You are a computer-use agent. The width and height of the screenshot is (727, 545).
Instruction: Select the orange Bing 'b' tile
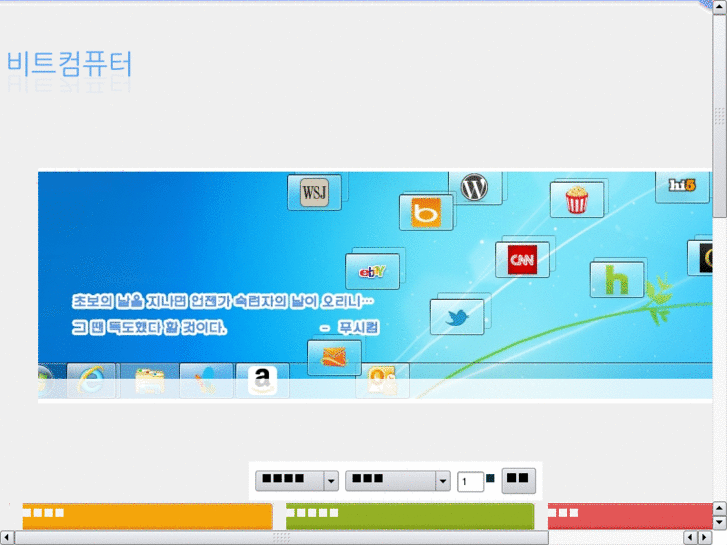tap(426, 213)
